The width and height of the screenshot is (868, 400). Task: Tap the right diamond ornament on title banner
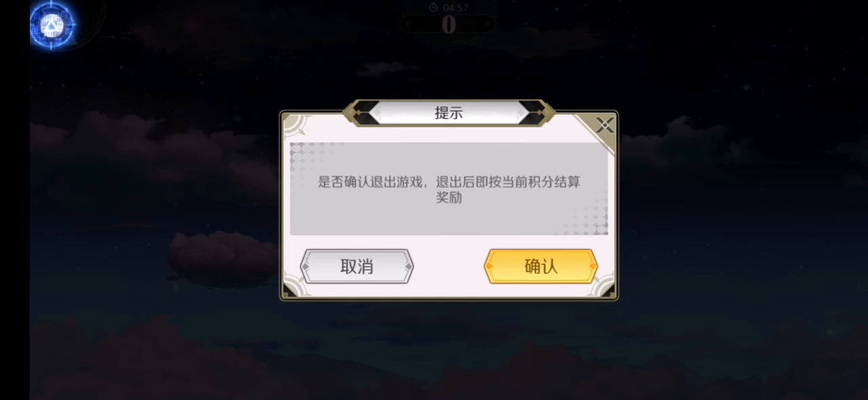[x=539, y=113]
